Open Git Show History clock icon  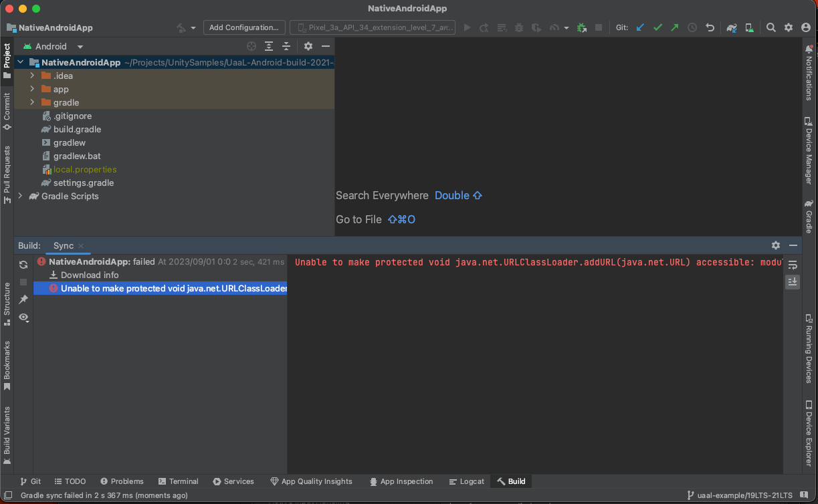pos(692,27)
